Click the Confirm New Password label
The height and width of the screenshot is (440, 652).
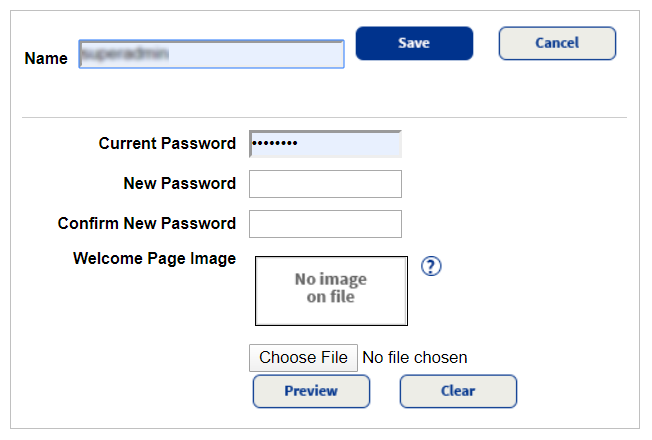[x=147, y=224]
